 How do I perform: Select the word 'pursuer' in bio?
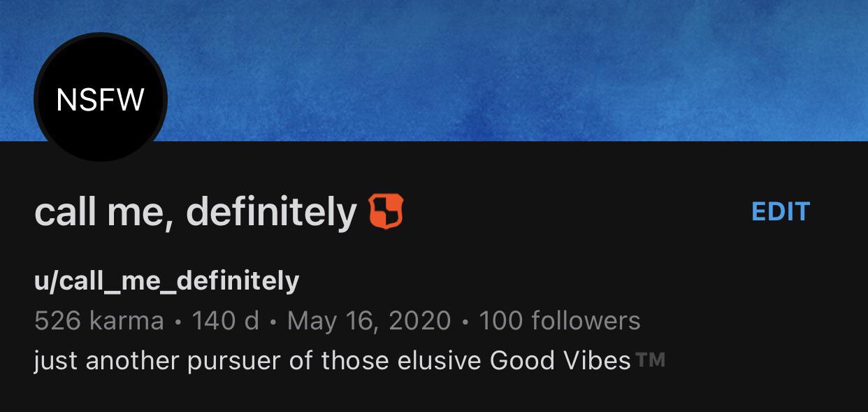click(222, 361)
